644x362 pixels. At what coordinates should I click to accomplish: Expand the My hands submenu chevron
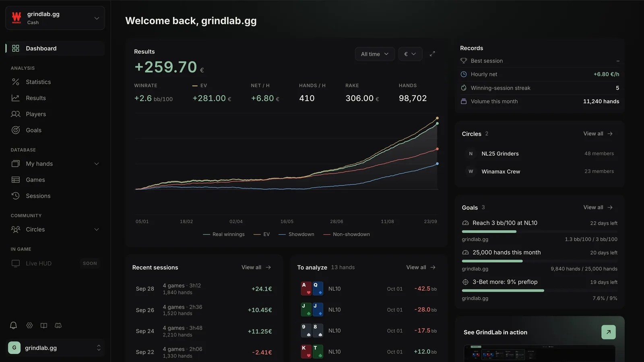(x=97, y=164)
